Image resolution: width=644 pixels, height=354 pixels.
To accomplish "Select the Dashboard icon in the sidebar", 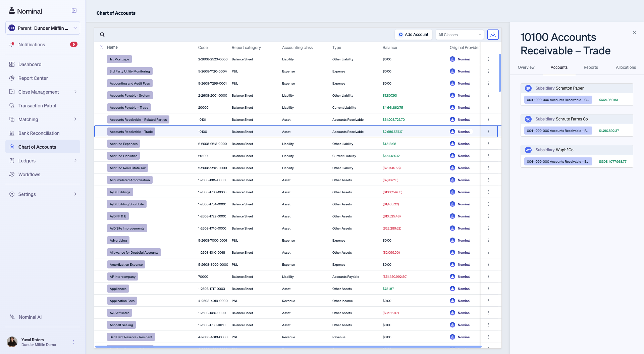I will (30, 64).
